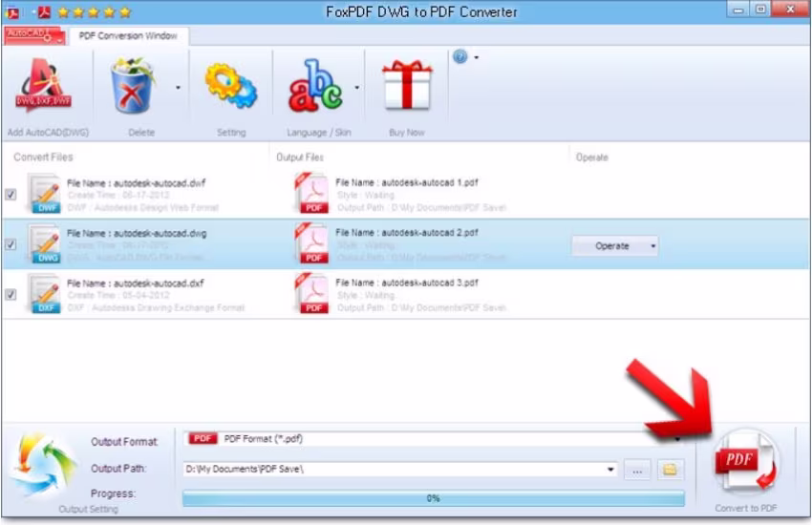Expand the Output Path dropdown arrow
Image resolution: width=812 pixels, height=525 pixels.
[x=610, y=470]
